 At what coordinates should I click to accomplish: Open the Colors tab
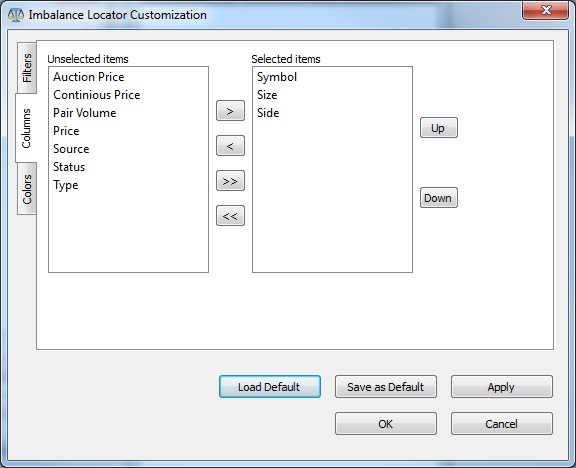(27, 189)
